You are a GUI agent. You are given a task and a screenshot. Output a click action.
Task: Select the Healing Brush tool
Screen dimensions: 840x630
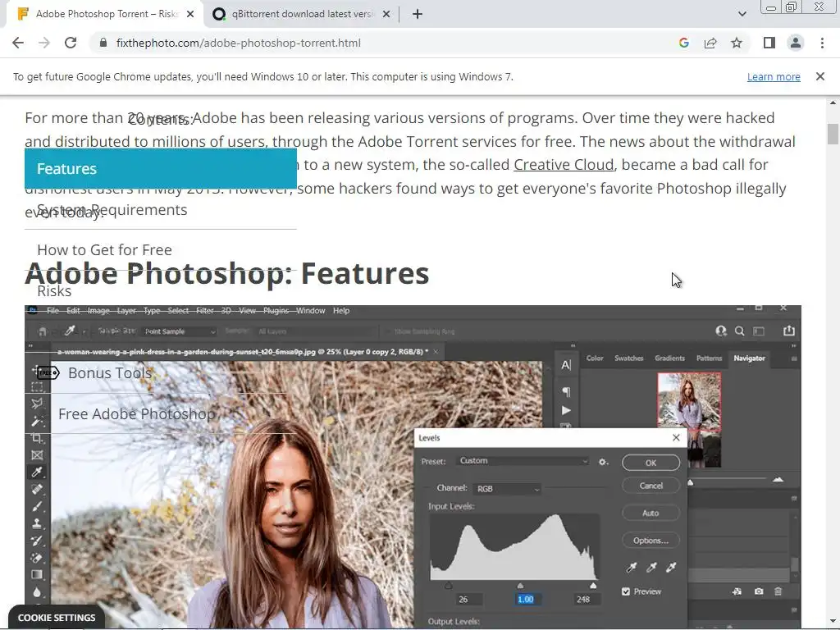(x=37, y=489)
